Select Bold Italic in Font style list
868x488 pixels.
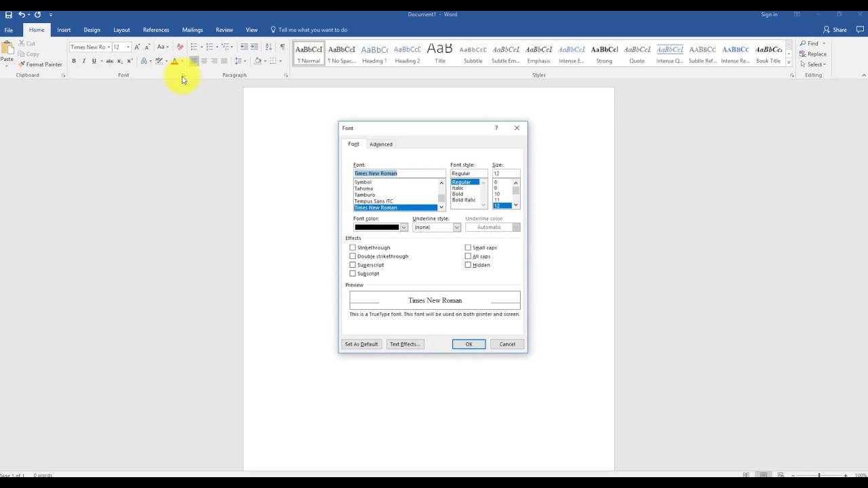pyautogui.click(x=464, y=200)
